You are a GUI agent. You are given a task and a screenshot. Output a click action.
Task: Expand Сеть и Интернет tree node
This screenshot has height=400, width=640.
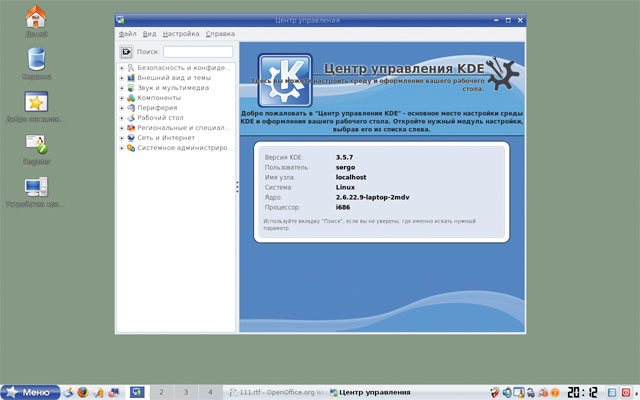[122, 138]
